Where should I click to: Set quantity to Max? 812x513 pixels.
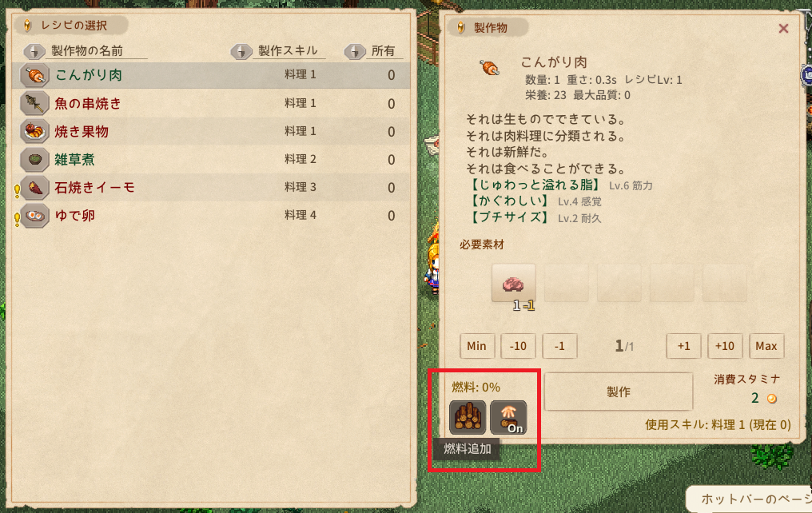click(766, 346)
